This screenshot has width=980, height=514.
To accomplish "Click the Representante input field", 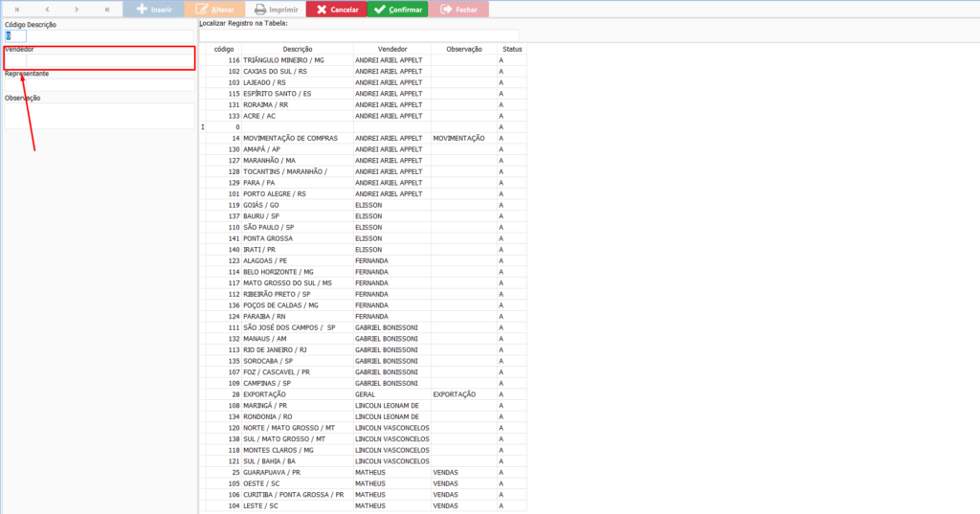I will [x=100, y=84].
